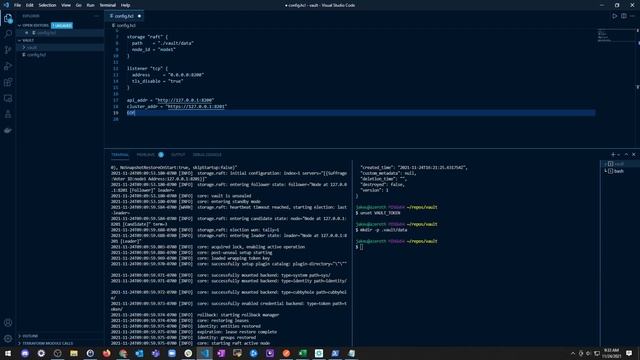This screenshot has width=640, height=360.
Task: Open the Selection menu
Action: click(x=47, y=5)
